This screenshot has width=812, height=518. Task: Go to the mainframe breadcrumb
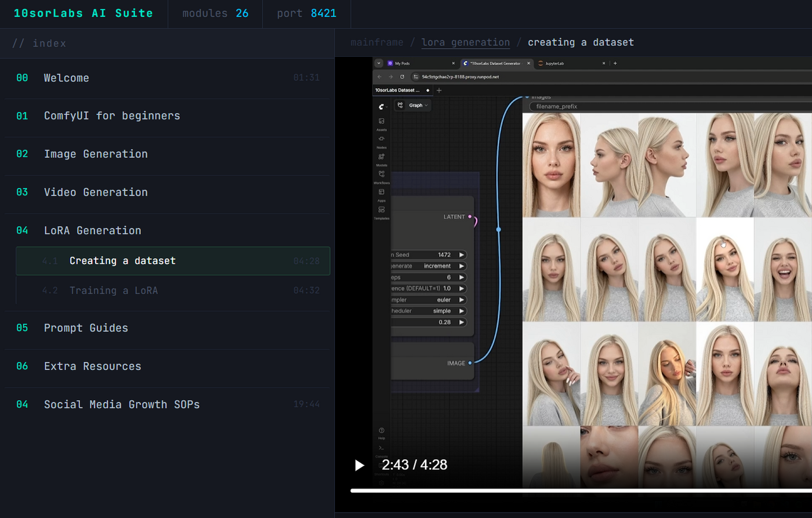377,42
